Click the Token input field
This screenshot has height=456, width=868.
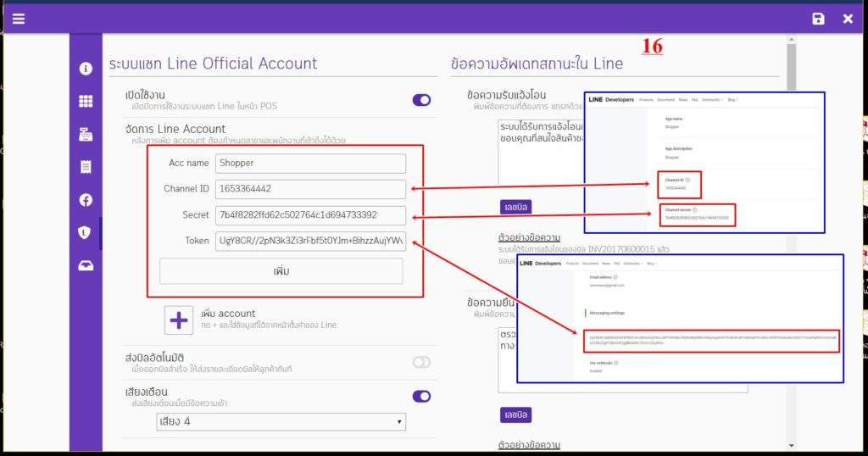point(310,241)
